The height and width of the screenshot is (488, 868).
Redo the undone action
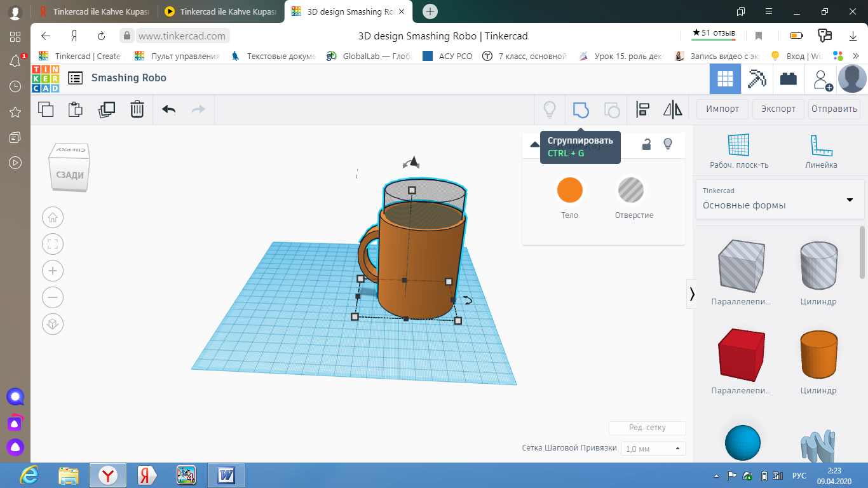(199, 109)
